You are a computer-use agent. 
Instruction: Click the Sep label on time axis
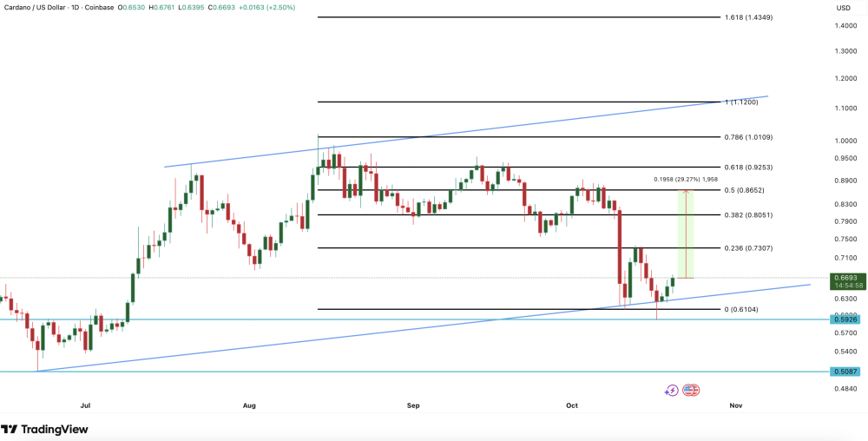tap(413, 406)
